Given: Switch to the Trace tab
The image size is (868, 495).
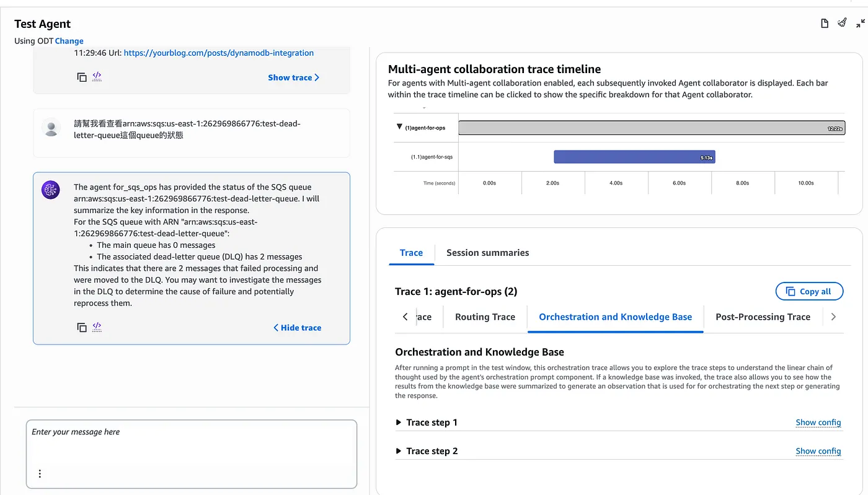Looking at the screenshot, I should pyautogui.click(x=411, y=253).
